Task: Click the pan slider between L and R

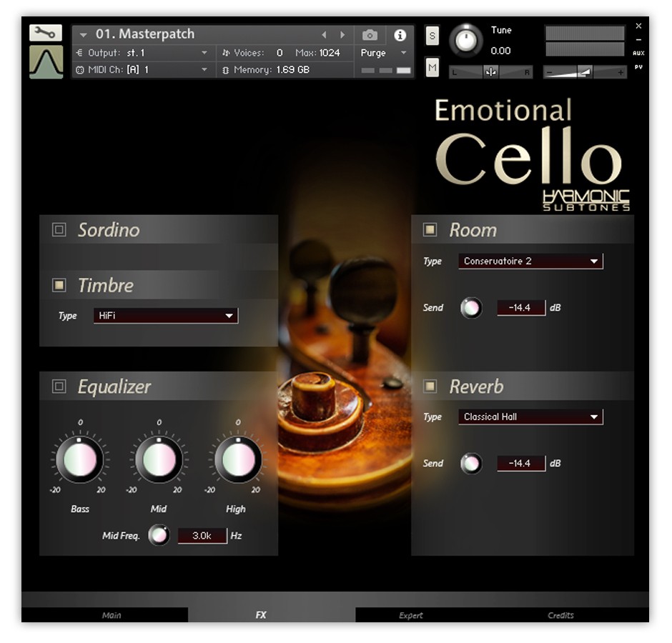Action: point(490,72)
